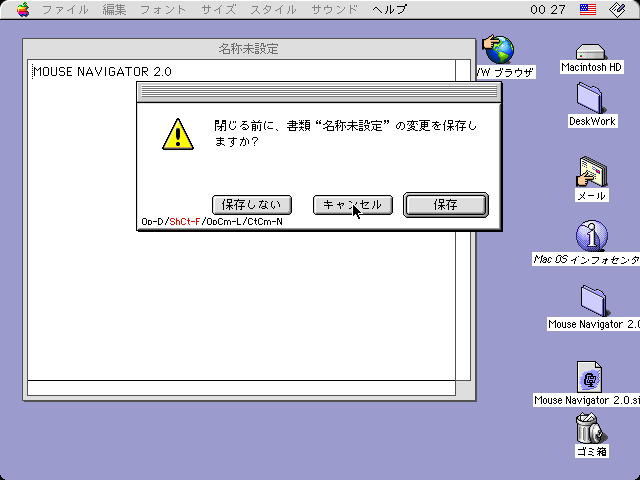
Task: Click the OpCm-L shortcut hint text
Action: (222, 222)
